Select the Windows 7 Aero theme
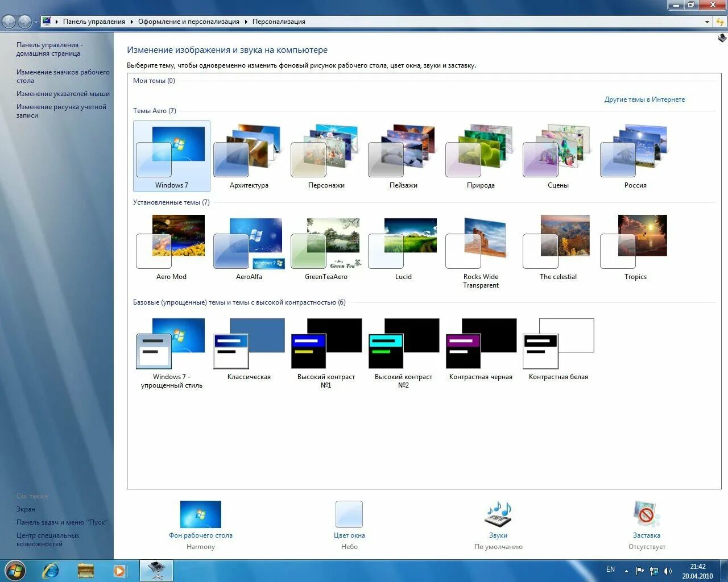Screen dimensions: 728x582 click(171, 156)
